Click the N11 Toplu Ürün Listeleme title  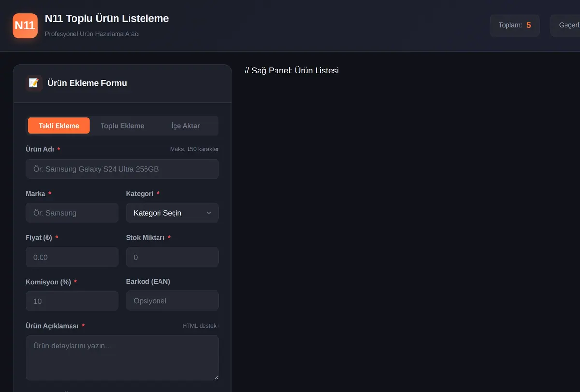point(107,19)
